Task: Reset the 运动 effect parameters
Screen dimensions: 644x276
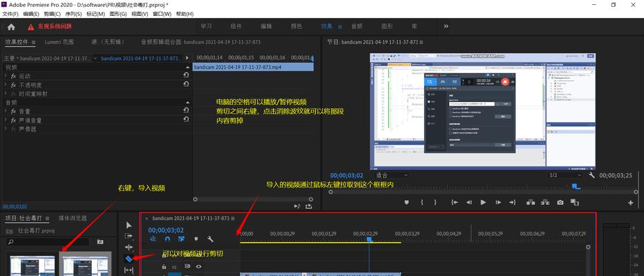Action: (x=186, y=75)
